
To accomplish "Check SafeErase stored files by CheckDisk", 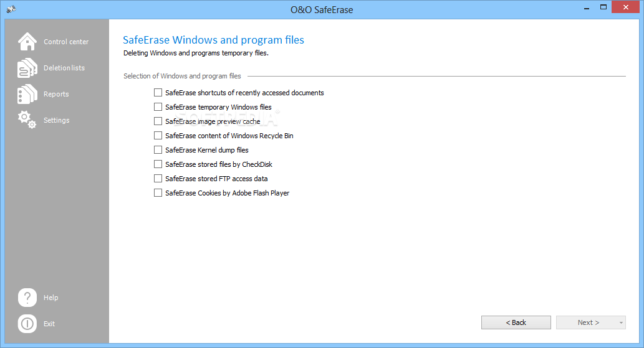I will pyautogui.click(x=158, y=164).
